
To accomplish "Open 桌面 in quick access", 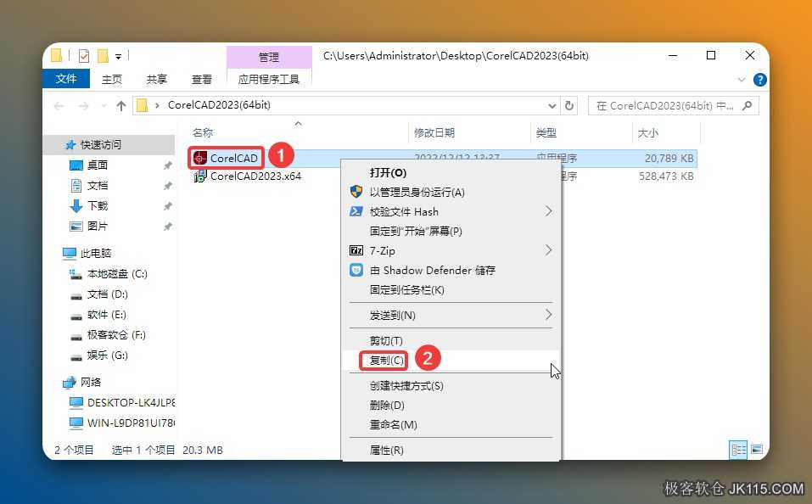I will (x=98, y=165).
